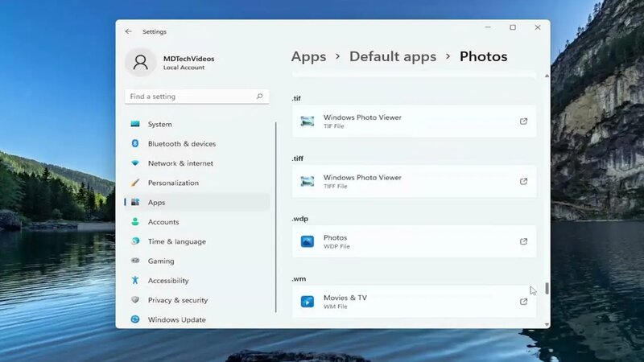Click the Windows Update refresh icon
Viewport: 644px width, 362px height.
coord(135,319)
